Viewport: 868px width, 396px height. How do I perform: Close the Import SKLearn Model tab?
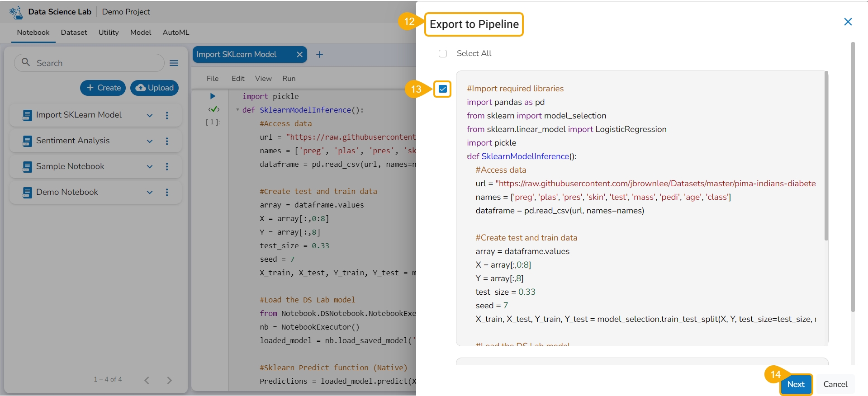pos(299,55)
